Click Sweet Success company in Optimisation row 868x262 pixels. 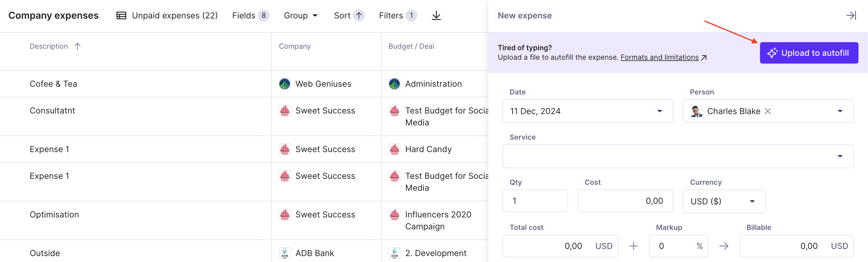326,220
